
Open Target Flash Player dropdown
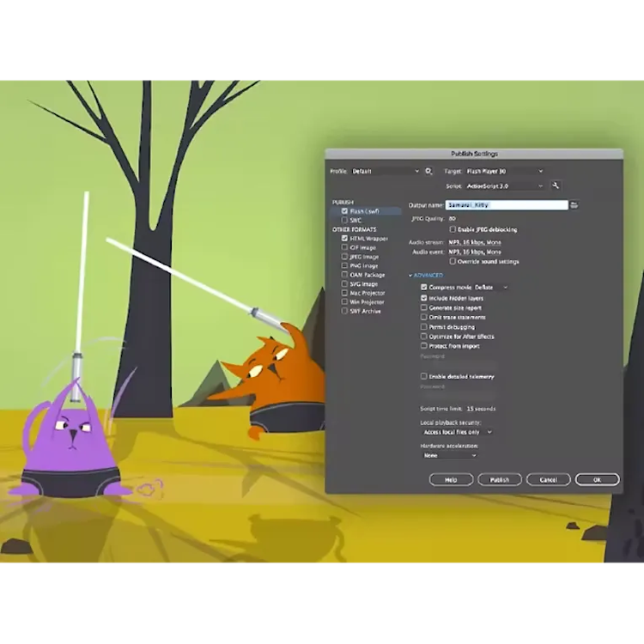[505, 171]
